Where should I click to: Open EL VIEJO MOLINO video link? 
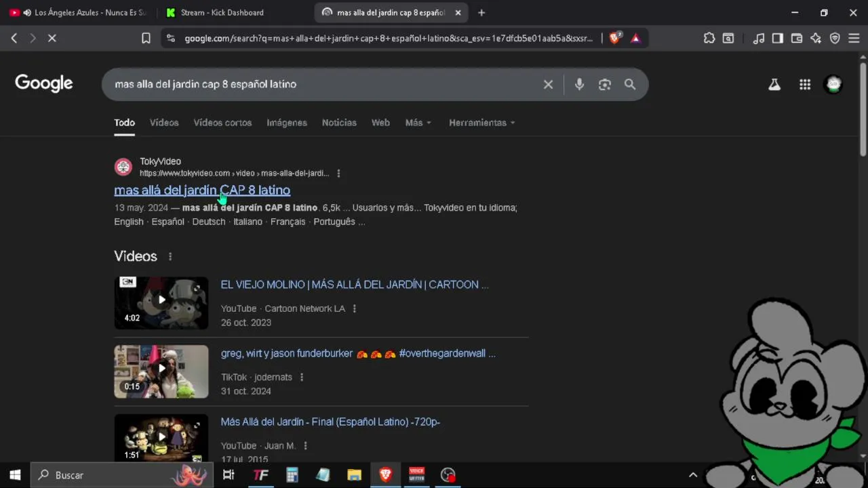pyautogui.click(x=354, y=285)
